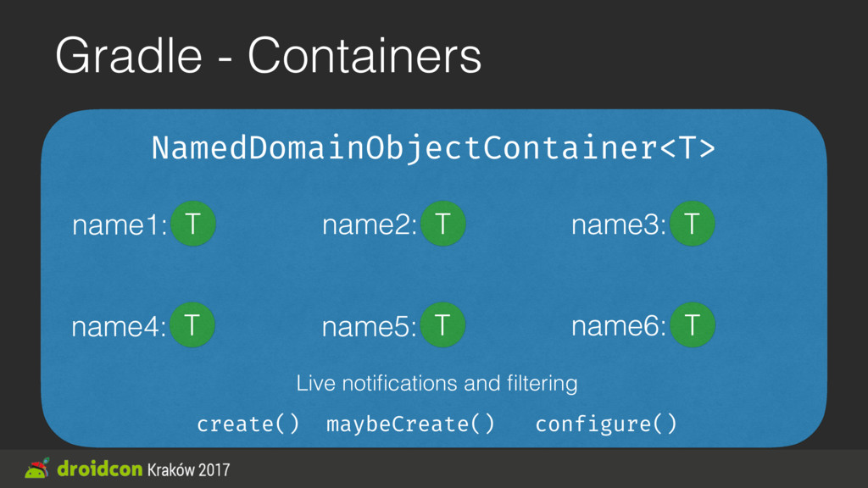Select the maybeCreate() method text
Screen dimensions: 868x488
(x=410, y=424)
